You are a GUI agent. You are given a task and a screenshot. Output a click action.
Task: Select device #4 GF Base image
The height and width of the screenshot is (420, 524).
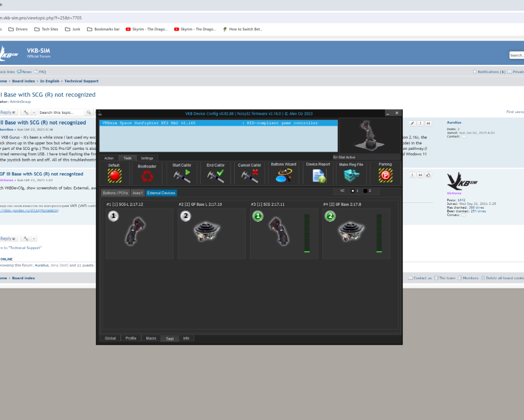click(x=351, y=231)
